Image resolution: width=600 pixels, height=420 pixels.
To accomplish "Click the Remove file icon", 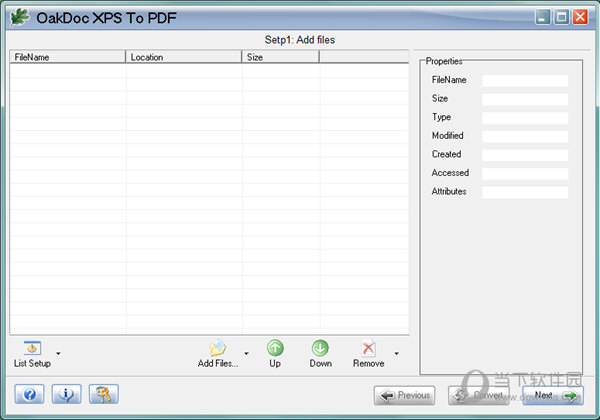I will 368,348.
